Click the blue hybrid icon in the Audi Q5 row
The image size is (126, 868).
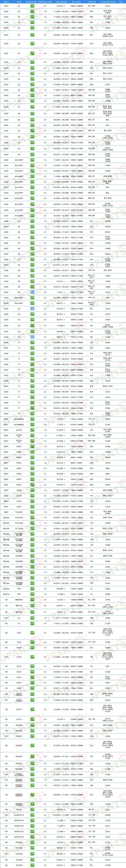click(32, 337)
